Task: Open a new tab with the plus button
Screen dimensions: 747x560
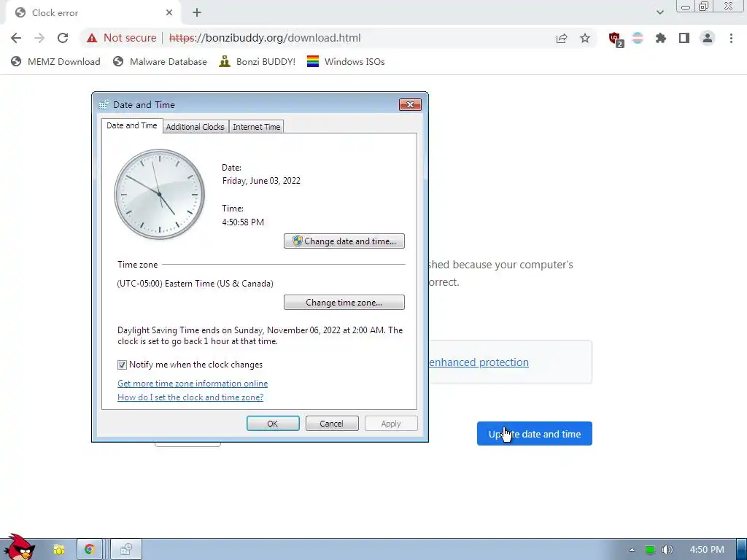Action: 197,13
